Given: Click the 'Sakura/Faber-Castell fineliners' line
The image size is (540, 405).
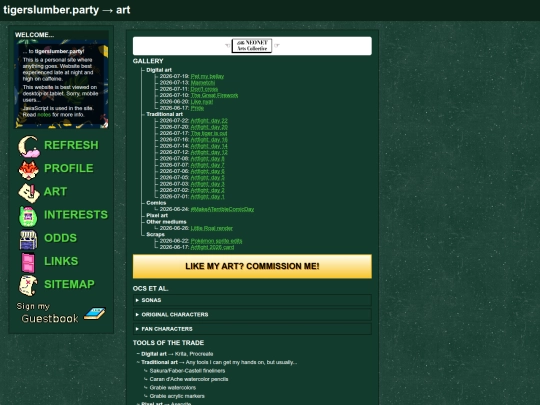Looking at the screenshot, I should [187, 371].
